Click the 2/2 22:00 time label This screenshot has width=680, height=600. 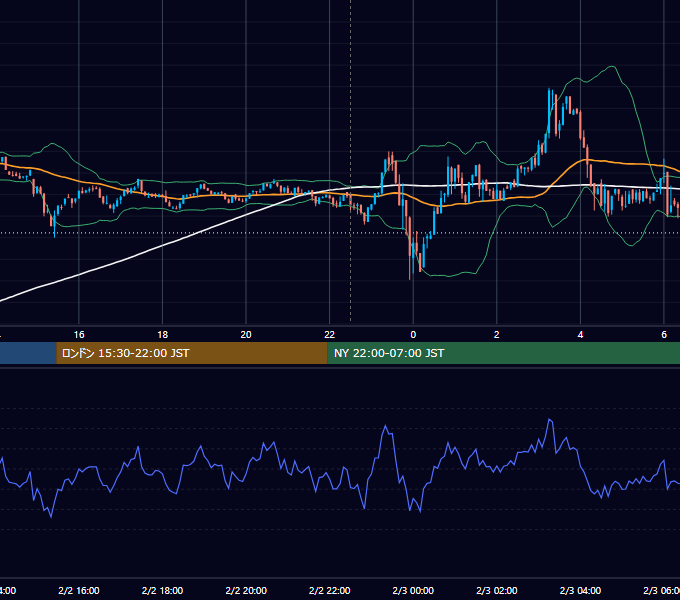[330, 590]
